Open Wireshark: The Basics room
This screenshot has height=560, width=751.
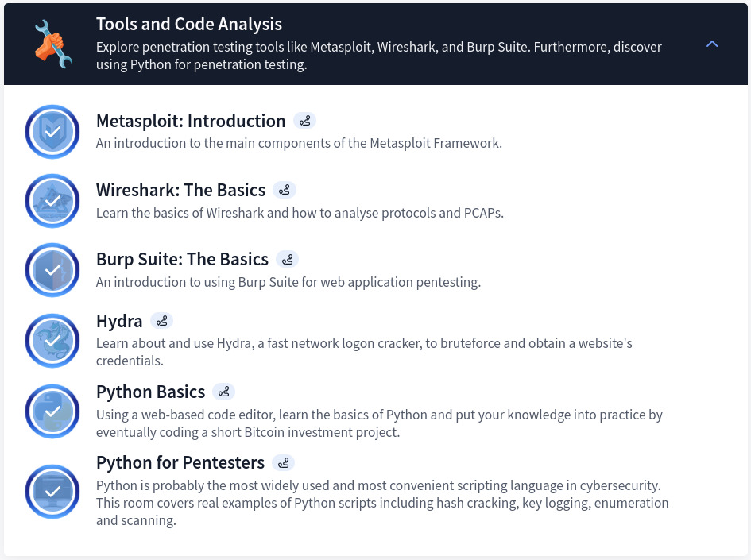pyautogui.click(x=180, y=190)
